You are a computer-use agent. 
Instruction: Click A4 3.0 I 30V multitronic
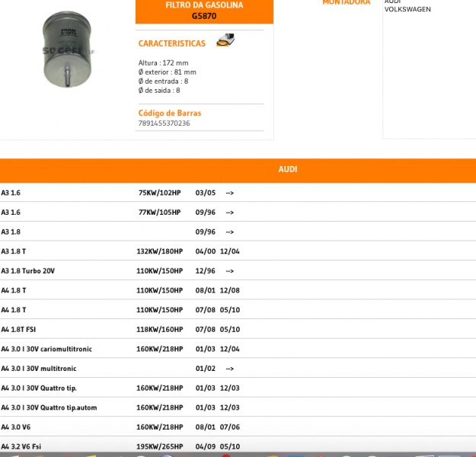tap(39, 369)
